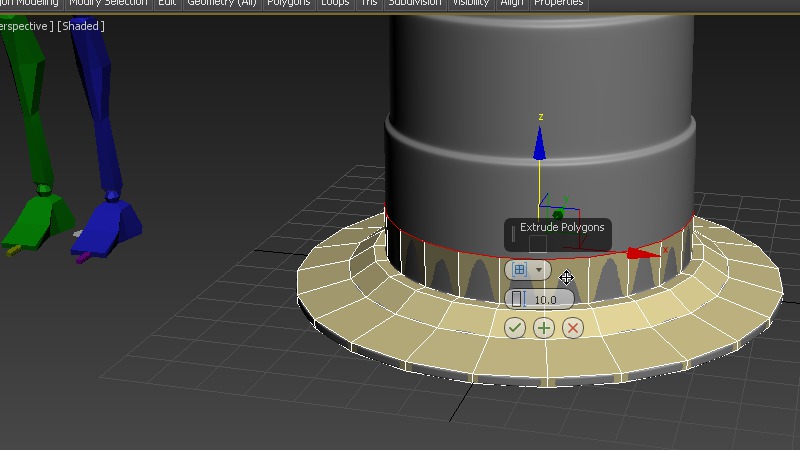Open the Shaded viewport shading menu

(81, 26)
